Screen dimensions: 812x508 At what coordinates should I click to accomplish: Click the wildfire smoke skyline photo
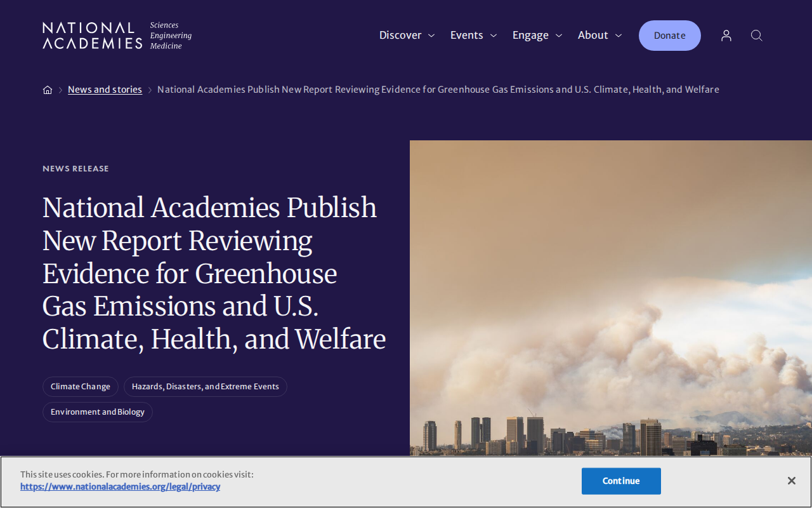coord(611,298)
